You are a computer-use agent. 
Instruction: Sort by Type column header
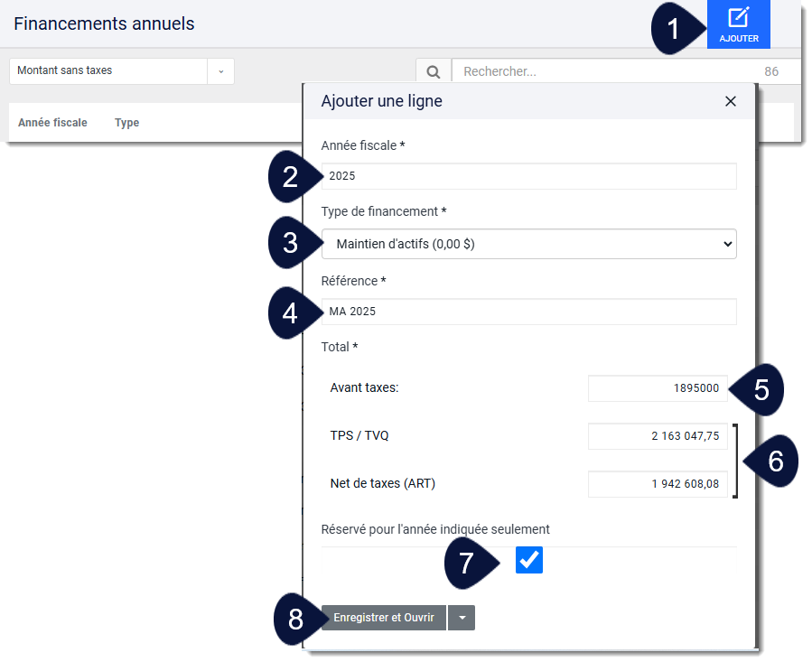point(126,123)
